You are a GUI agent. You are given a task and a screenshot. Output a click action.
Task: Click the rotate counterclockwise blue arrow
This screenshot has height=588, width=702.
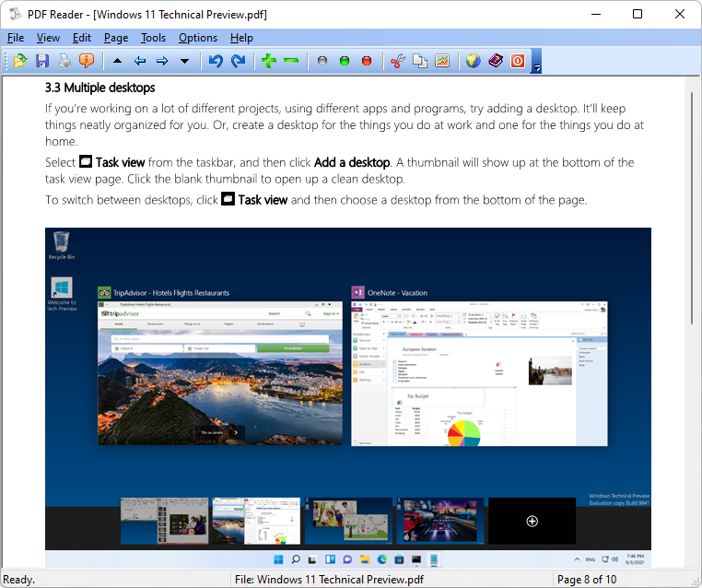(x=216, y=61)
